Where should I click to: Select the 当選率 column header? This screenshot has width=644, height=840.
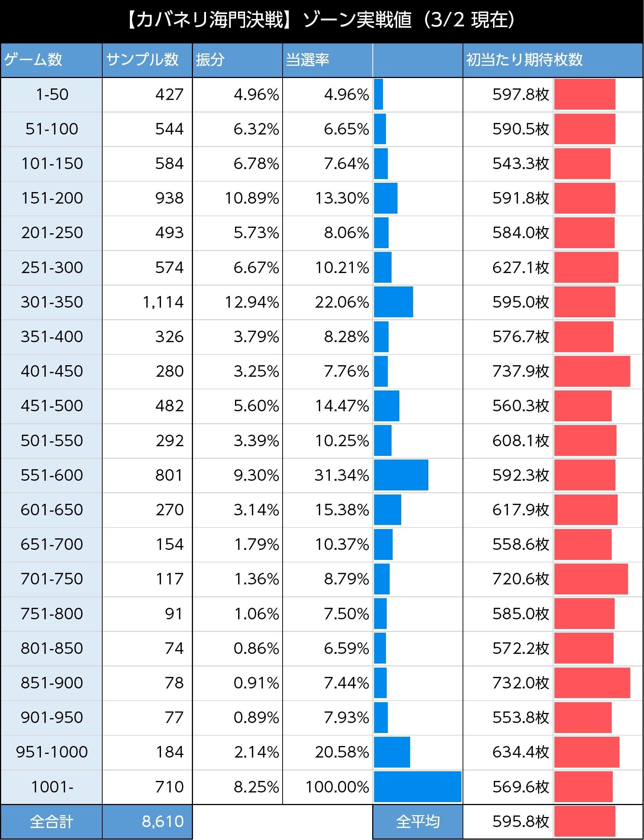[307, 60]
